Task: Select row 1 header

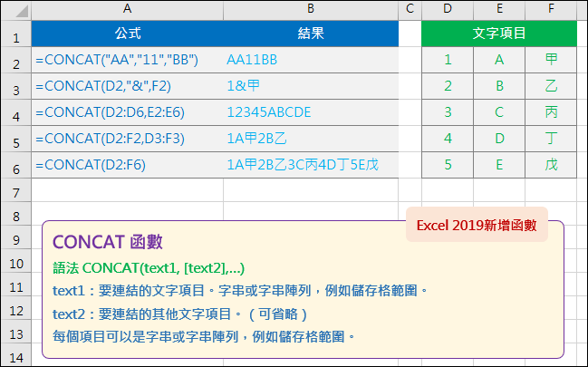Action: [x=16, y=34]
